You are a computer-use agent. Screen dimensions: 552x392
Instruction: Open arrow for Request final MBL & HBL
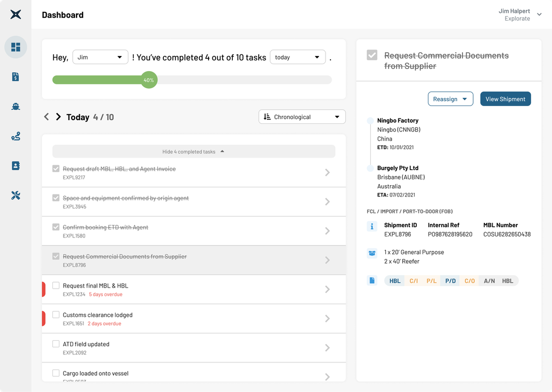click(x=327, y=289)
